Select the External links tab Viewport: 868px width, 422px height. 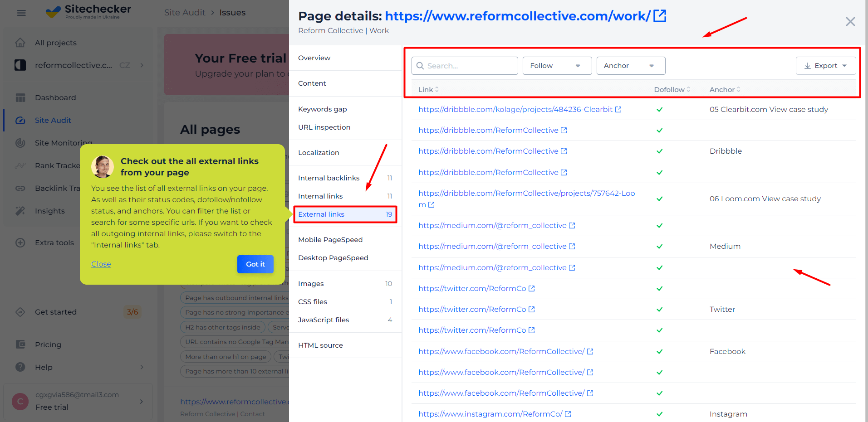tap(345, 214)
